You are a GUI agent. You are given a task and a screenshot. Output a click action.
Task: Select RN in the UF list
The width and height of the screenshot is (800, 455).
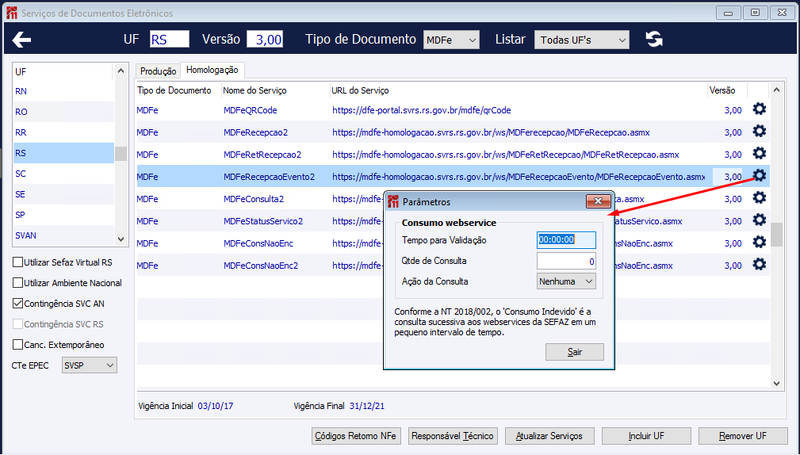coord(64,91)
